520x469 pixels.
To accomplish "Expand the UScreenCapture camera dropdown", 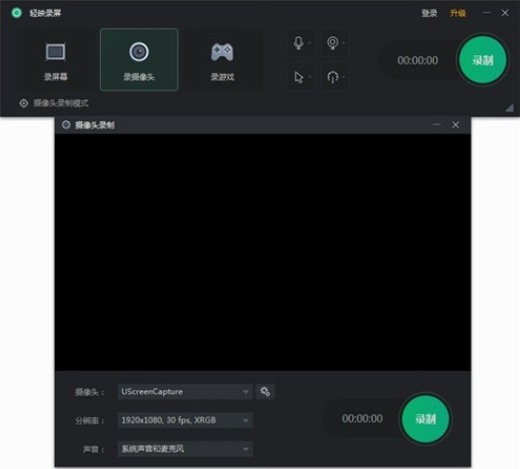I will click(185, 392).
